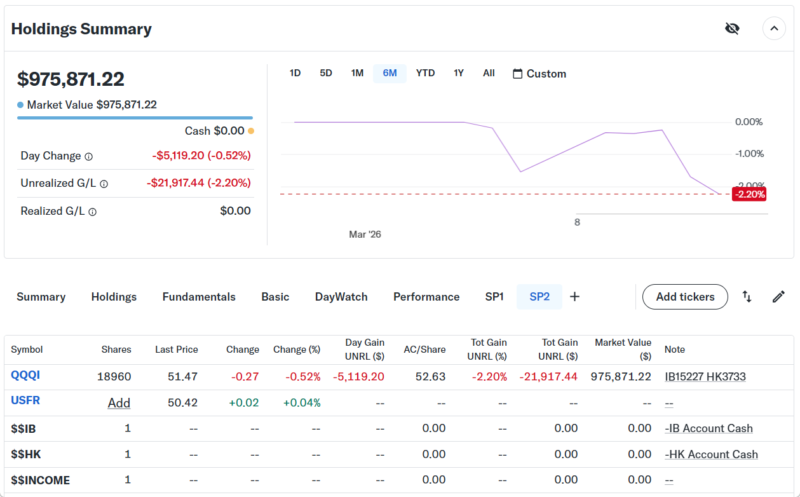Open the Performance tab
This screenshot has height=497, width=800.
click(426, 297)
